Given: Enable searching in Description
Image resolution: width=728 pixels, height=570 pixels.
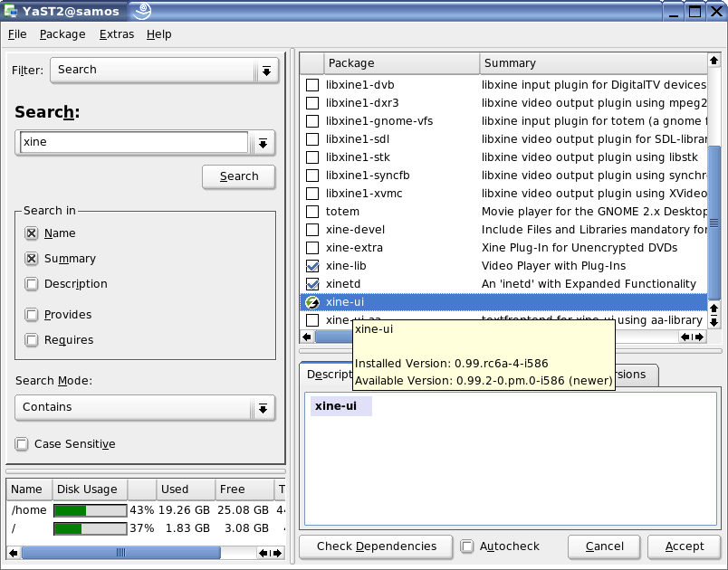Looking at the screenshot, I should pyautogui.click(x=32, y=284).
